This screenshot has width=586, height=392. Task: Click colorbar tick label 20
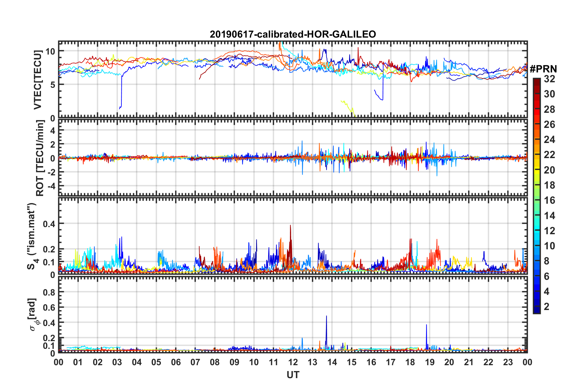[x=549, y=170]
